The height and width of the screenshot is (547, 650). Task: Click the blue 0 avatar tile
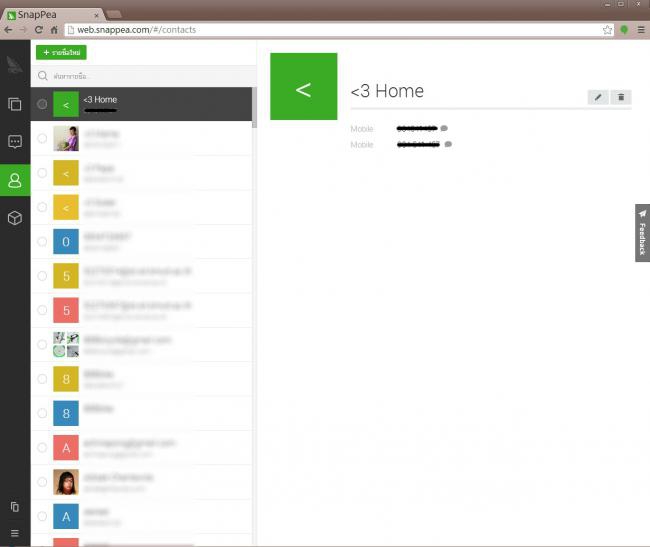click(x=65, y=242)
